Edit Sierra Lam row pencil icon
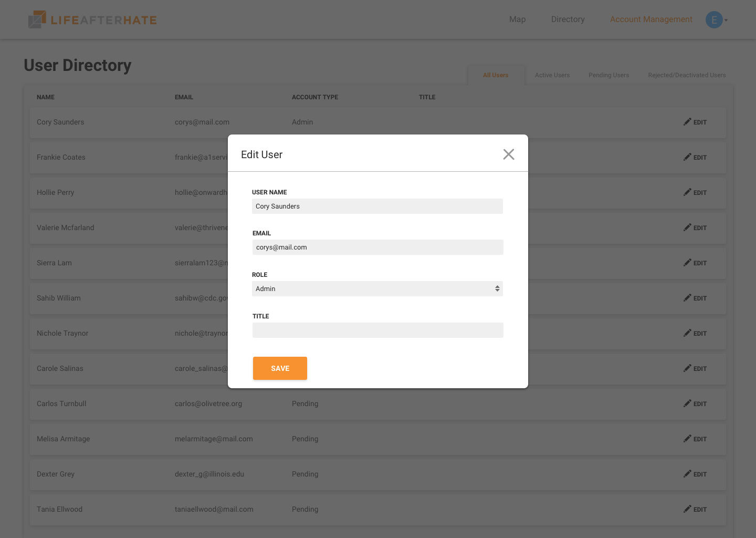 687,263
